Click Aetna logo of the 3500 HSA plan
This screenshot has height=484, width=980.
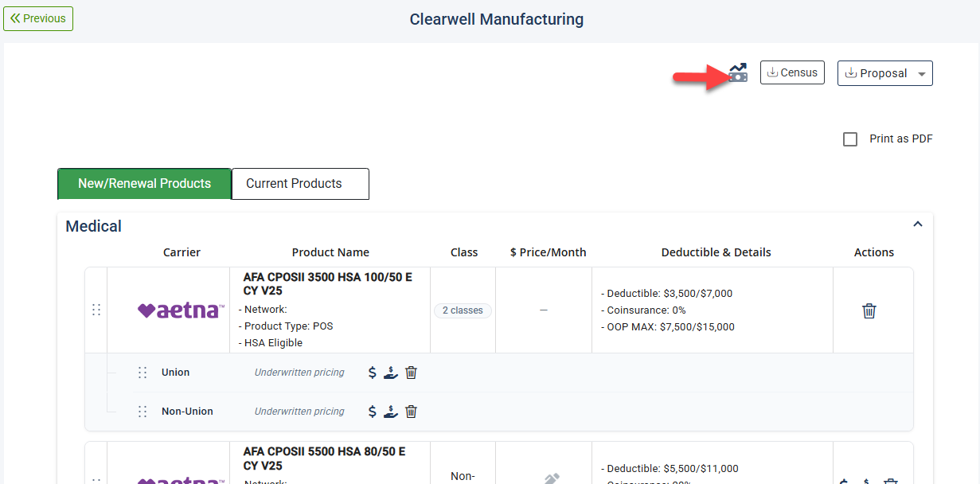(x=181, y=310)
